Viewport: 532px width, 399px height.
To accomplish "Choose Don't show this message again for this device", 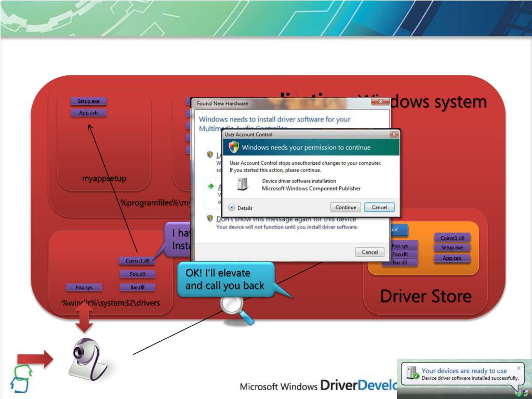I will (x=286, y=219).
